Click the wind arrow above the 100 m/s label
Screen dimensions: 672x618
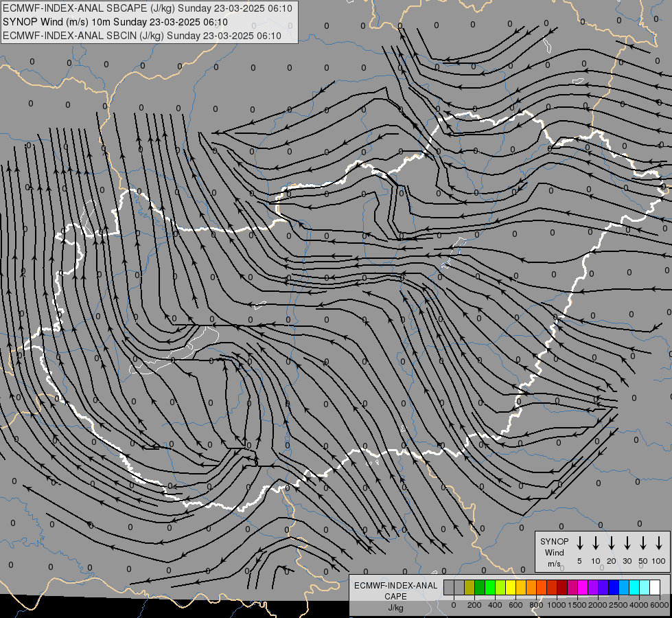click(x=659, y=543)
